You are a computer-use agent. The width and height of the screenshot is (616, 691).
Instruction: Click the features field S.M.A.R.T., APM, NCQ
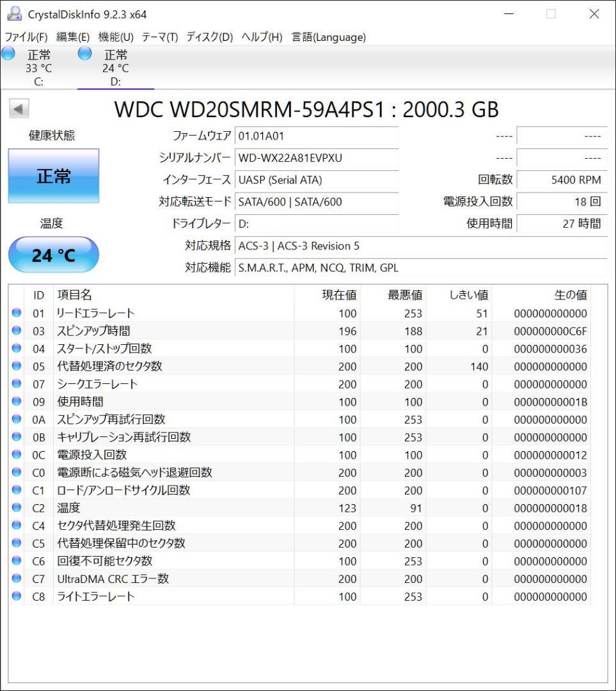[x=421, y=268]
